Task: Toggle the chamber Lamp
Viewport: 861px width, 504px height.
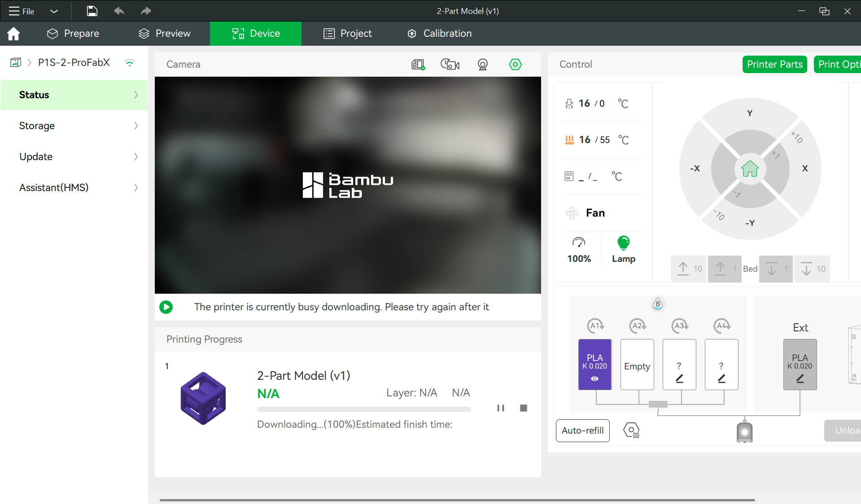Action: click(624, 250)
